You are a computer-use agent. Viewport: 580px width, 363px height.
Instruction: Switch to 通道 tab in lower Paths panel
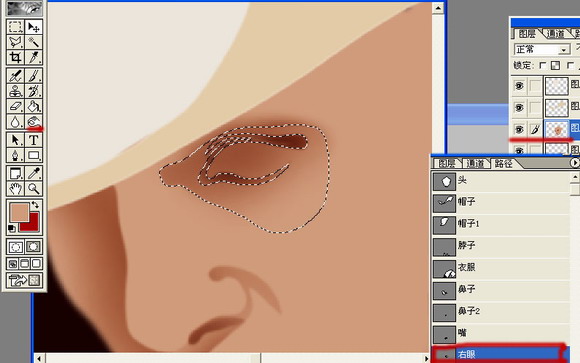point(475,163)
